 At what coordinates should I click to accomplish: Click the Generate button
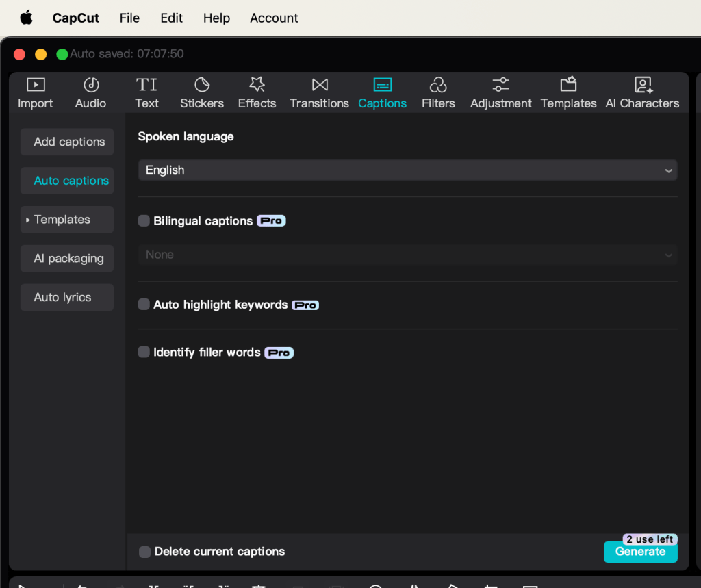641,552
